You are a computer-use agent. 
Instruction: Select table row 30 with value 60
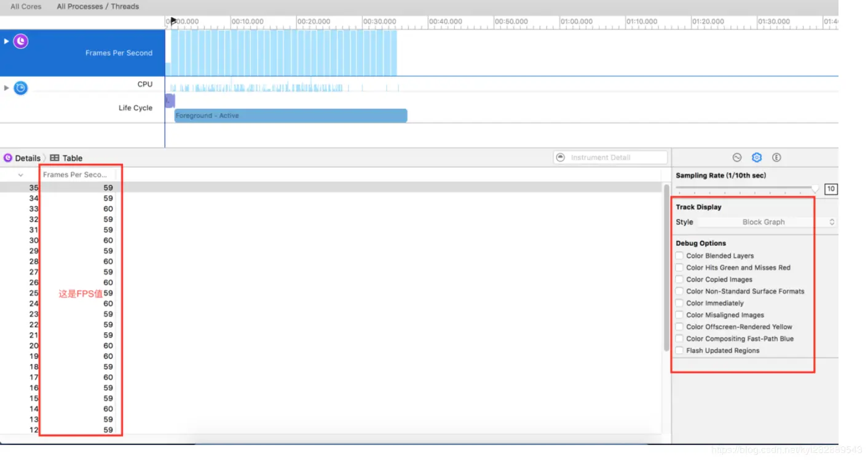331,240
